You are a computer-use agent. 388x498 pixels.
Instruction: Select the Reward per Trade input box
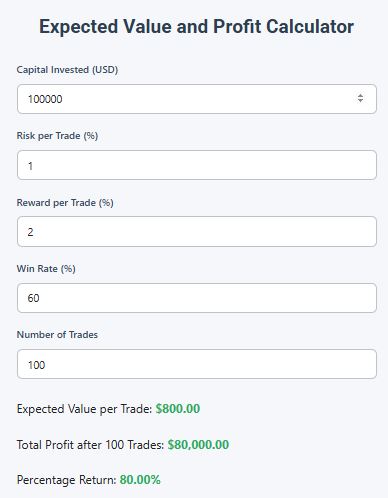click(x=197, y=232)
